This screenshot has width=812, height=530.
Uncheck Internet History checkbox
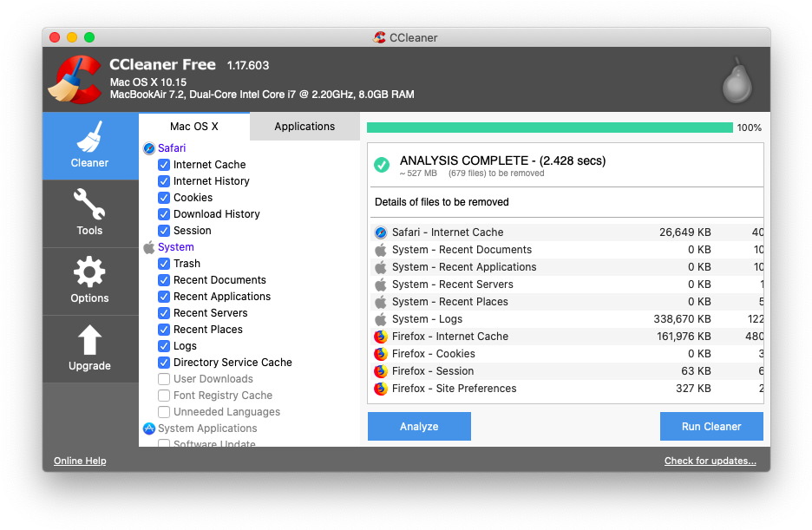(164, 181)
